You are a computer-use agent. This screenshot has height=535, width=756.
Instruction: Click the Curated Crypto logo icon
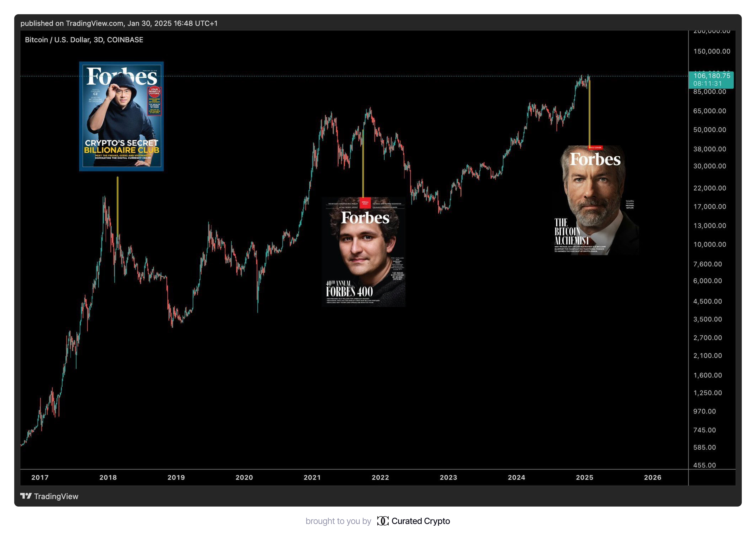click(382, 521)
